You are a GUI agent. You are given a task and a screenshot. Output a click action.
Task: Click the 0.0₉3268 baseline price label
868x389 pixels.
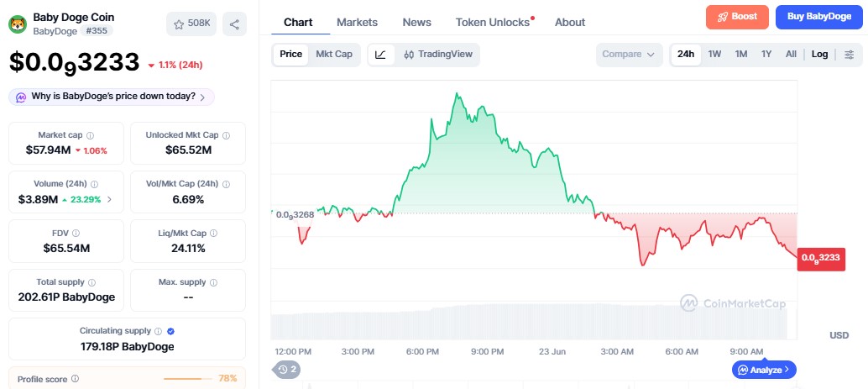click(295, 214)
